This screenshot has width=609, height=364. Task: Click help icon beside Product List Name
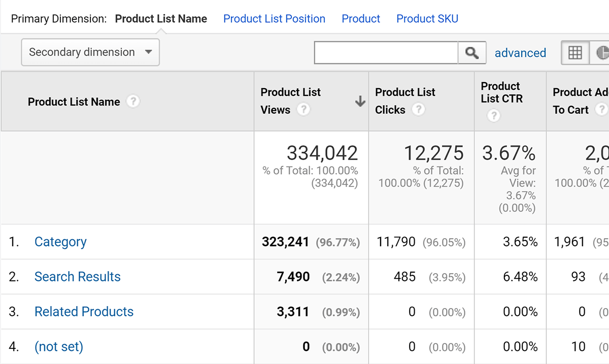click(132, 101)
